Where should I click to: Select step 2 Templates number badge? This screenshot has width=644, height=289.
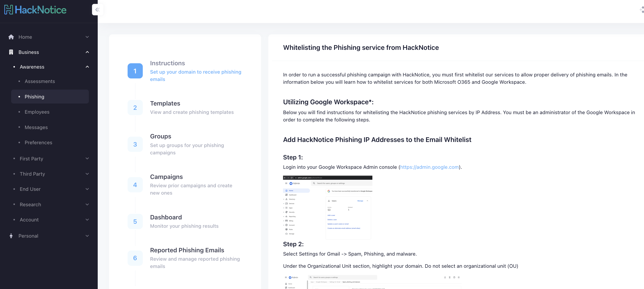(135, 108)
